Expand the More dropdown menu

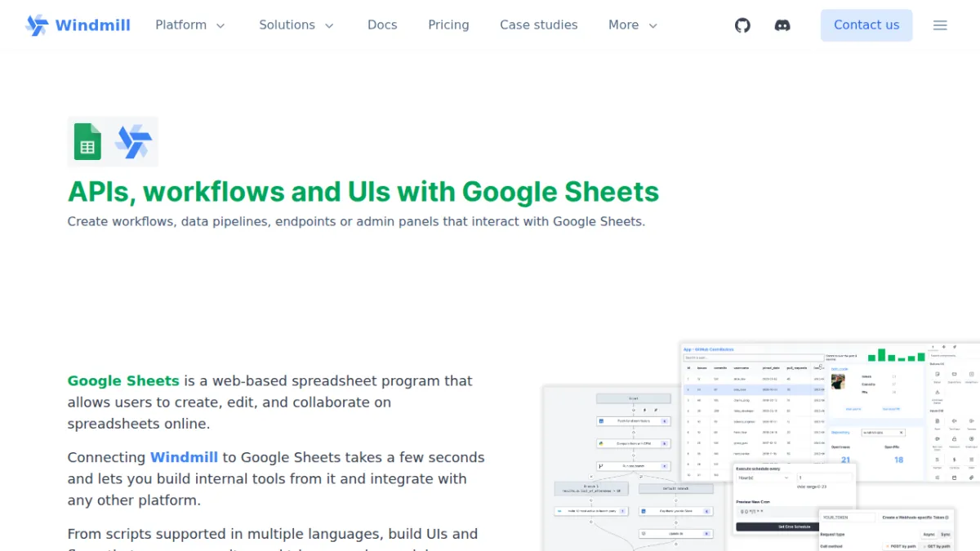633,25
